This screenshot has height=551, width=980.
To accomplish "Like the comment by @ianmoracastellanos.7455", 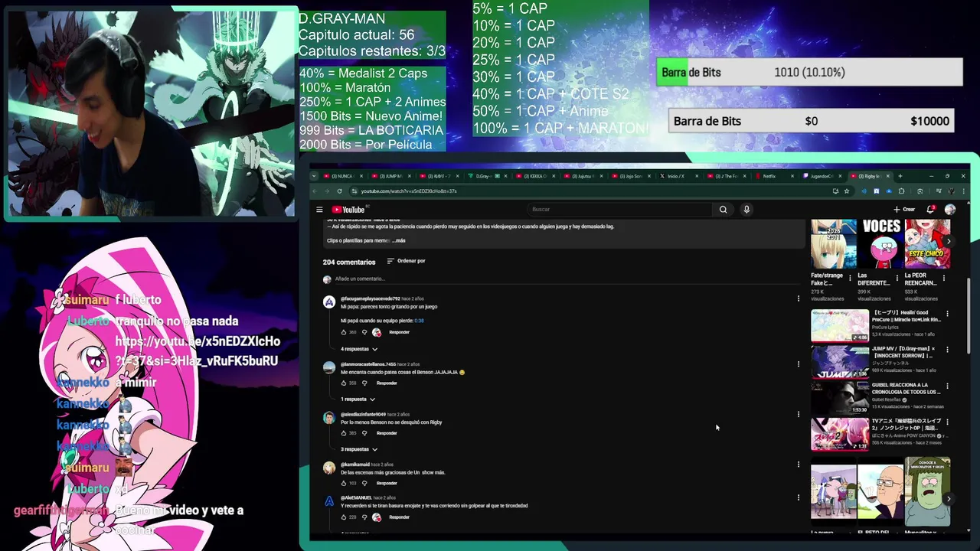I will coord(344,383).
